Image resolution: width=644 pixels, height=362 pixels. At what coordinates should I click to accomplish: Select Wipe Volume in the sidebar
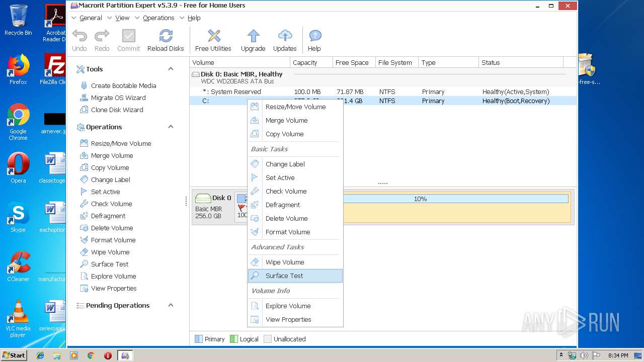[x=105, y=252]
